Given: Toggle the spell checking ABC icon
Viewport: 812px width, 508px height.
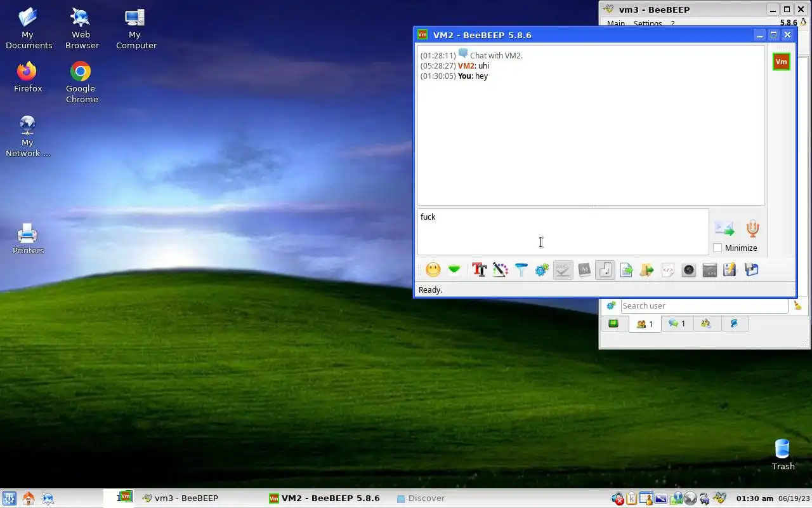Looking at the screenshot, I should [563, 270].
